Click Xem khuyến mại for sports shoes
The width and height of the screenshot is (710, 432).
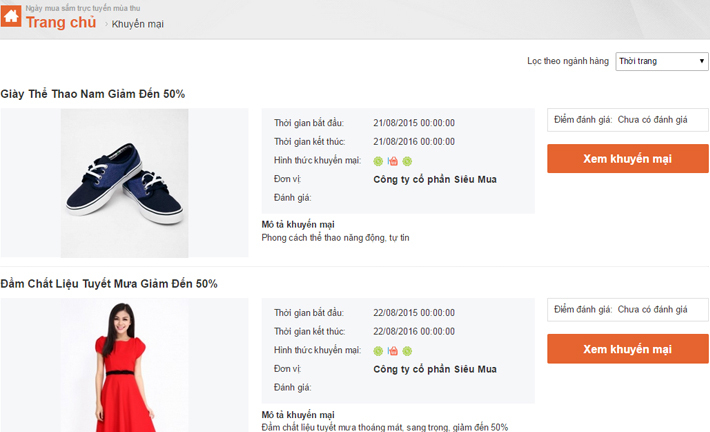pyautogui.click(x=628, y=158)
